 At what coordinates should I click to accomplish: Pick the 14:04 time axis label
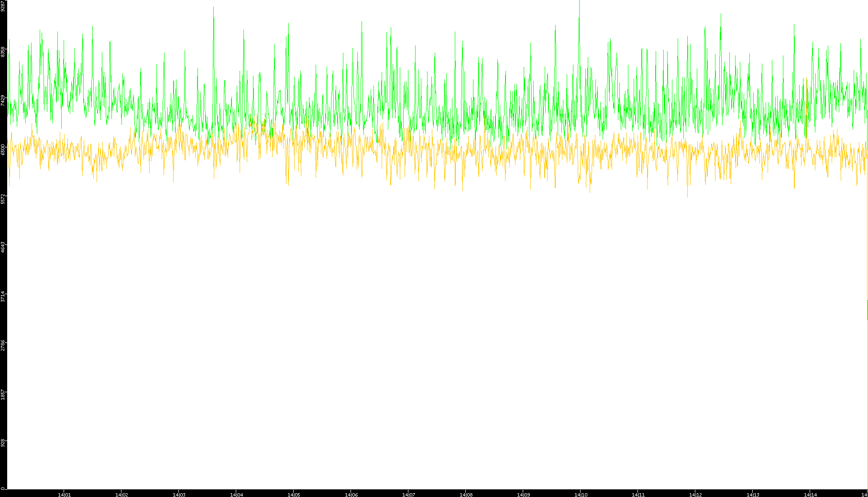pyautogui.click(x=237, y=495)
